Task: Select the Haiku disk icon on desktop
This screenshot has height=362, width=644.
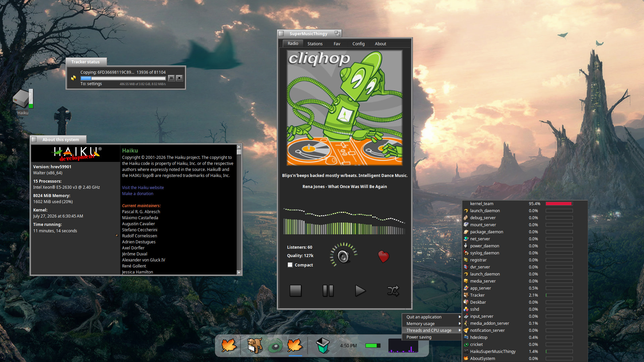Action: click(23, 99)
